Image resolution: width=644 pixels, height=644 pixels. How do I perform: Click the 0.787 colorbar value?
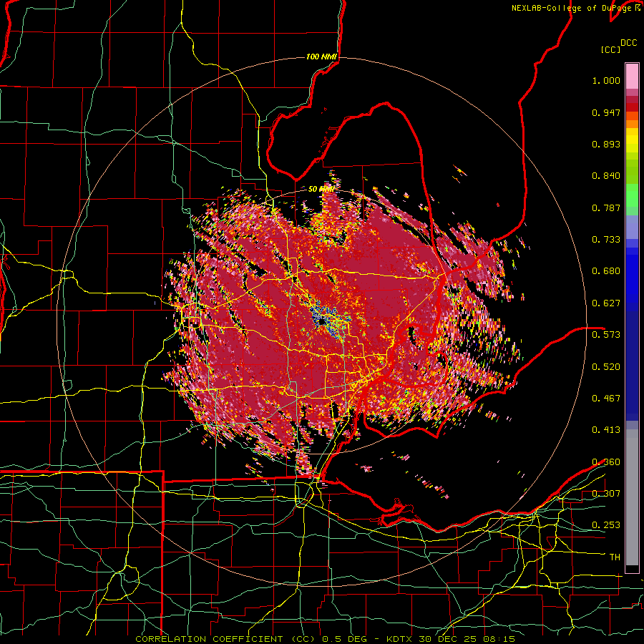[606, 208]
